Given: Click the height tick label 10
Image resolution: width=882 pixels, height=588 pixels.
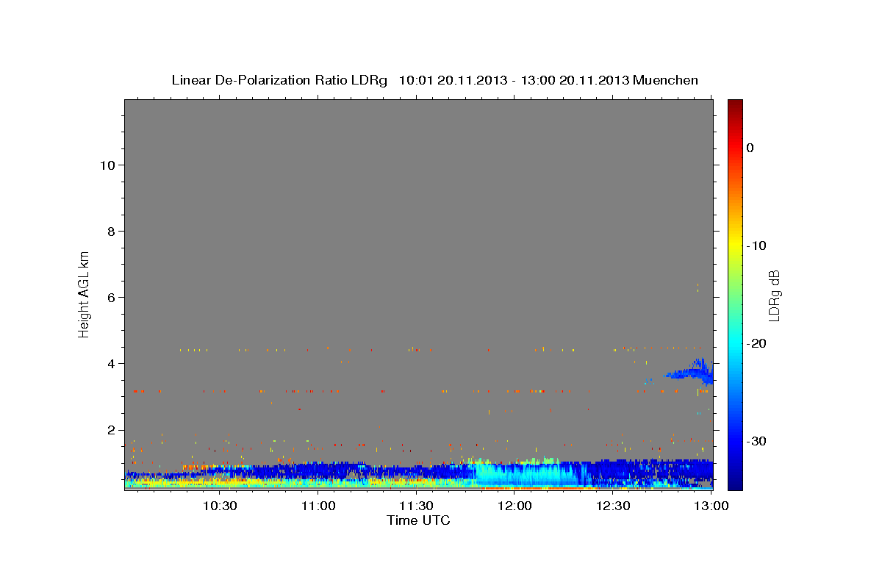Looking at the screenshot, I should 107,165.
